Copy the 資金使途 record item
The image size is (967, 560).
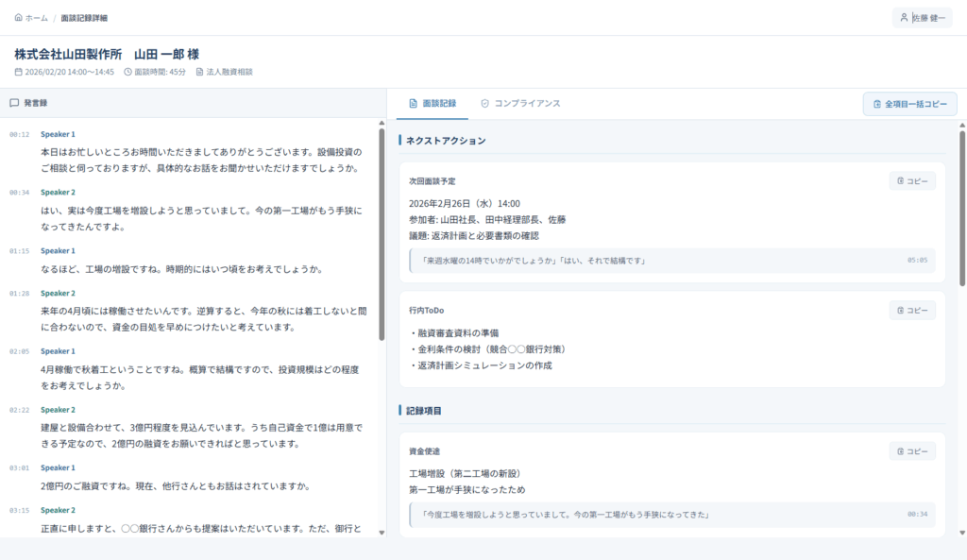(x=911, y=451)
